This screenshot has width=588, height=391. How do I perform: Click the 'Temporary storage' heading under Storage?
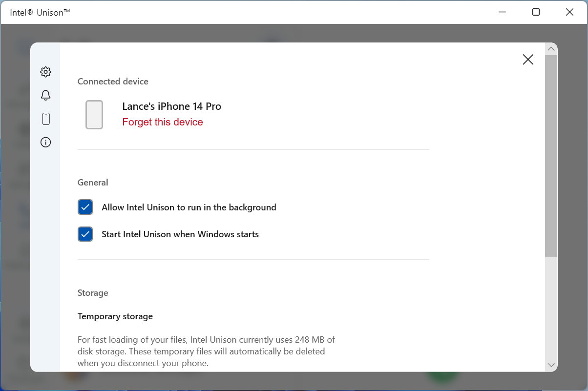[x=115, y=316]
